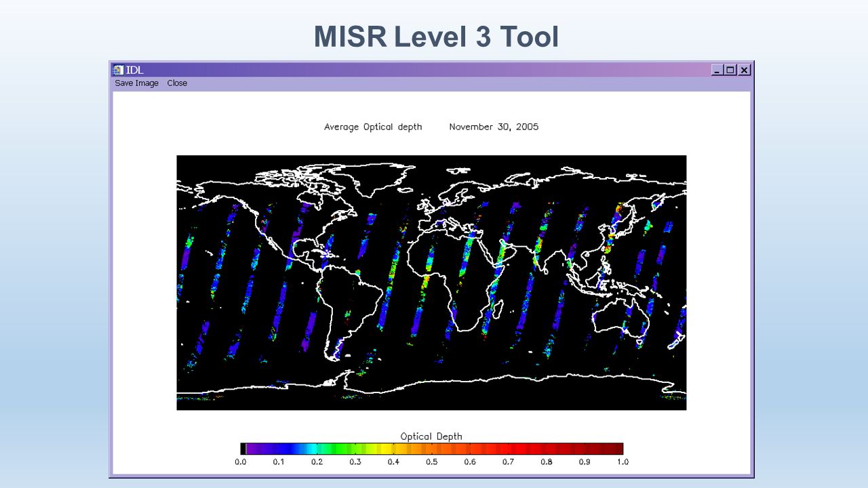868x488 pixels.
Task: Click the purple region of the colorbar
Action: tap(258, 449)
